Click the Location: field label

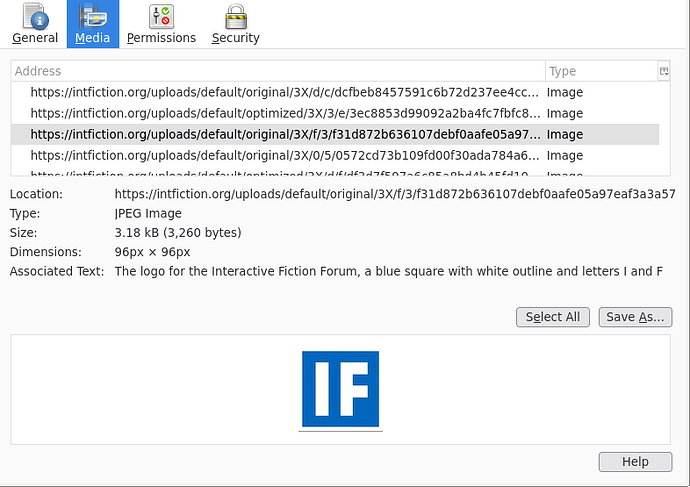point(36,194)
